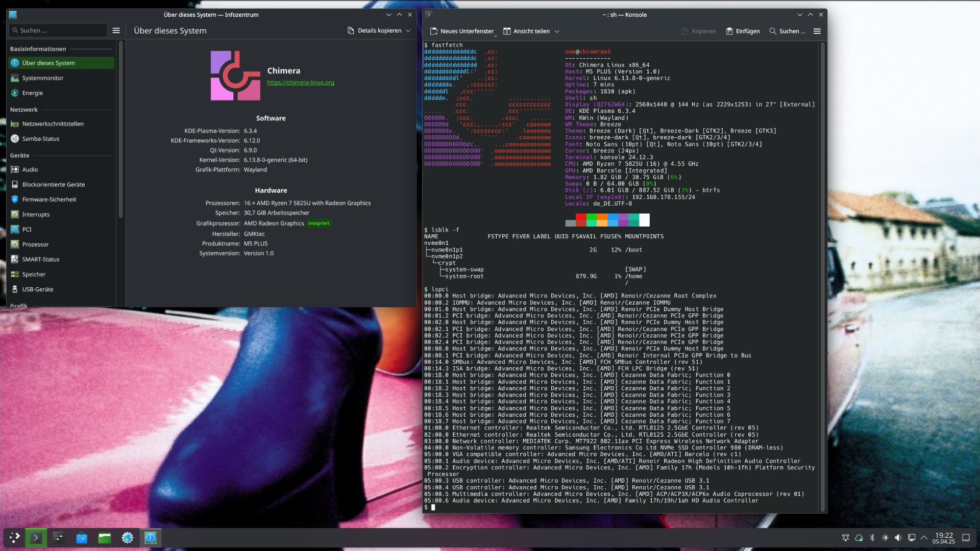The height and width of the screenshot is (551, 980).
Task: Click the 'M5 PLUS' product name value
Action: coord(256,244)
